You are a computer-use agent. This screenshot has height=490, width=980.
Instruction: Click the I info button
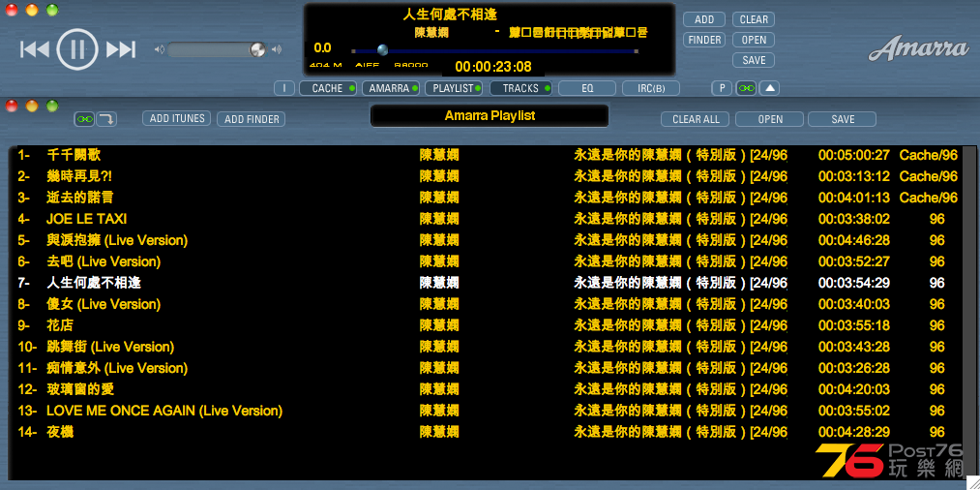(284, 88)
